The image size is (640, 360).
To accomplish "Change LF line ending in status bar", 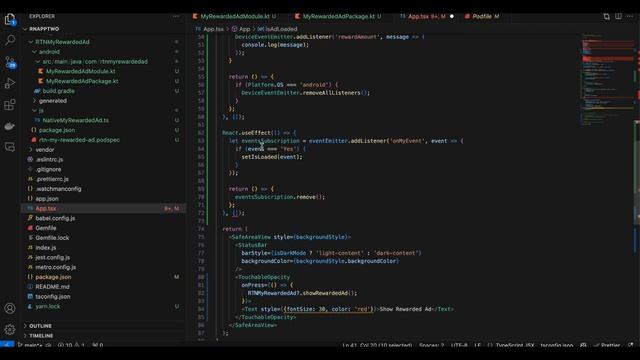I will pos(477,345).
